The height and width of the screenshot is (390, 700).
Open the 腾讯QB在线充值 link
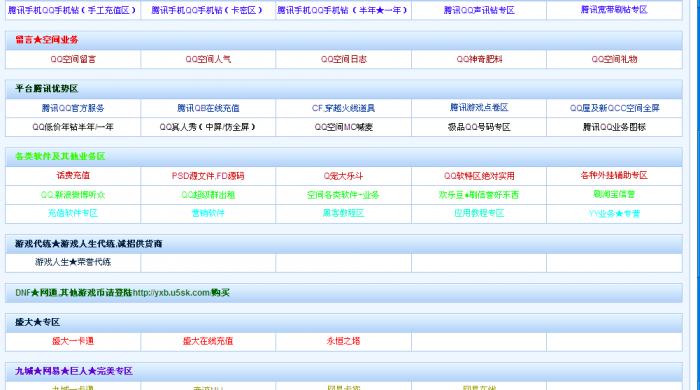click(x=208, y=108)
